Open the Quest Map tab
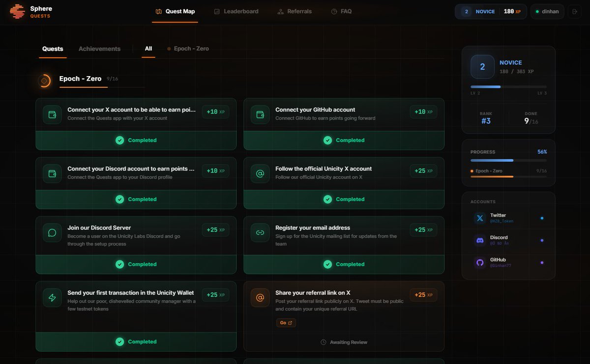 [175, 11]
